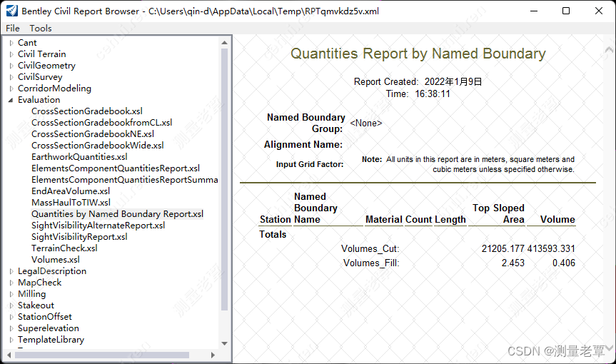Click the Cant folder label
Viewport: 616px width, 364px height.
(27, 42)
